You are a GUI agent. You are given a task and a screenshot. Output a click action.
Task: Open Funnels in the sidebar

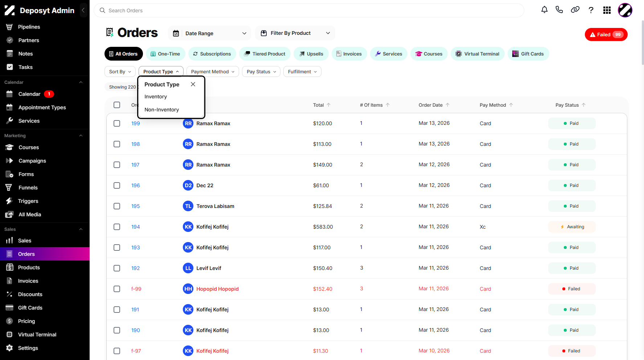click(28, 188)
